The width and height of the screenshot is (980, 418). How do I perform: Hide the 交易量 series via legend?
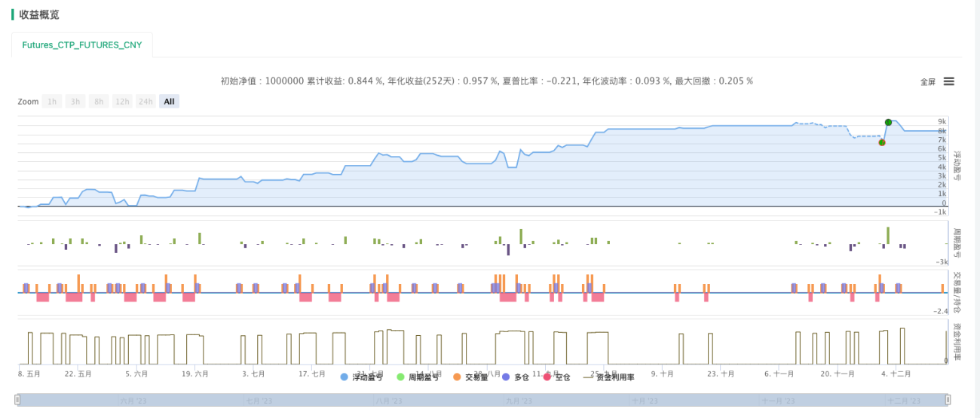click(470, 377)
